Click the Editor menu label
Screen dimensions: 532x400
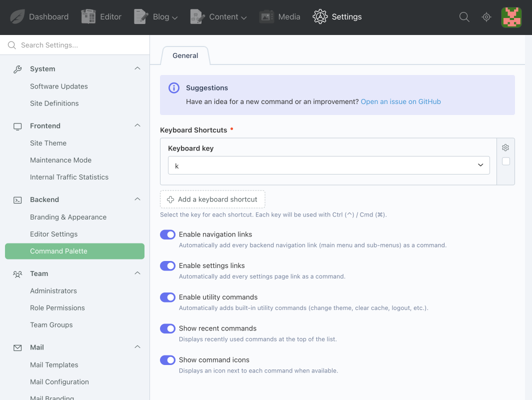click(x=110, y=16)
